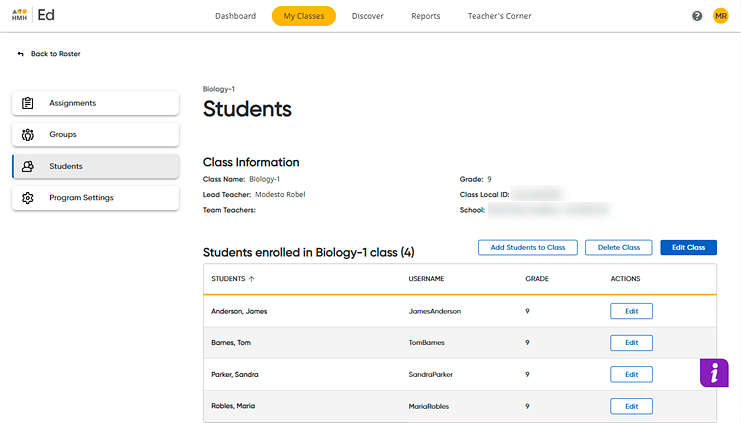Edit the Robles, Maria row
The width and height of the screenshot is (741, 423).
(631, 406)
